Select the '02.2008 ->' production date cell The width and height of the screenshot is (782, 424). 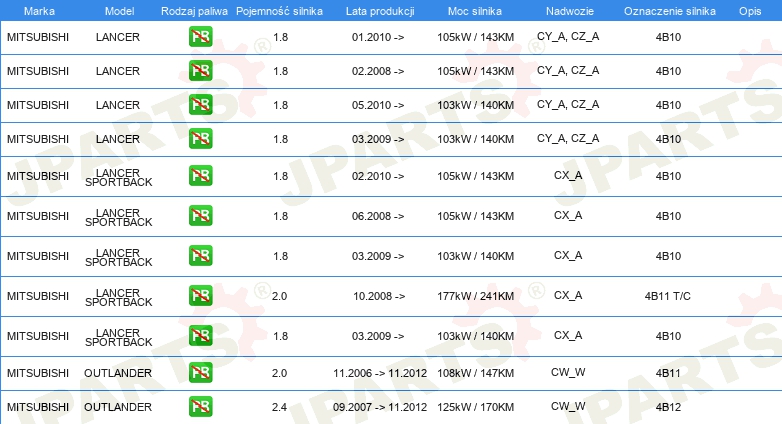378,71
